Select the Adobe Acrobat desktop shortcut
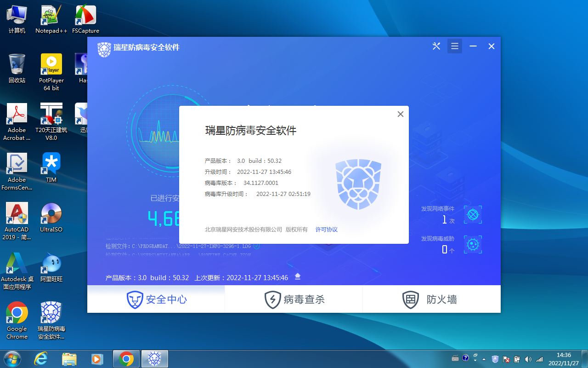 (17, 122)
